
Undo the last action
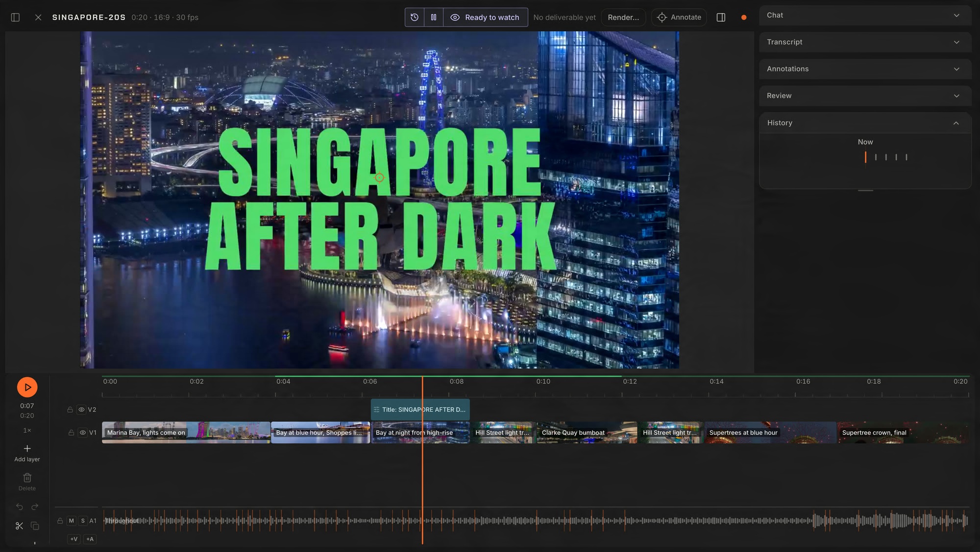[x=20, y=506]
